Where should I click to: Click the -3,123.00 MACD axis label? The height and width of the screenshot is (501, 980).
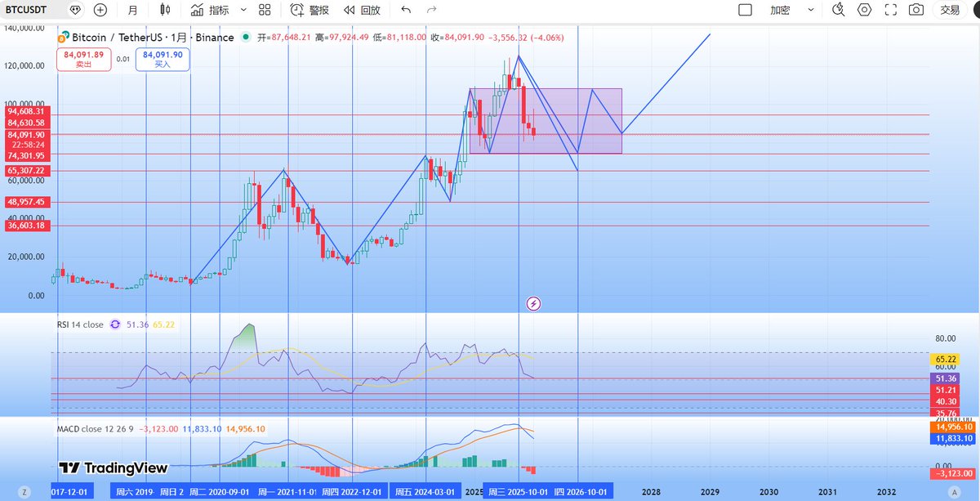(952, 473)
